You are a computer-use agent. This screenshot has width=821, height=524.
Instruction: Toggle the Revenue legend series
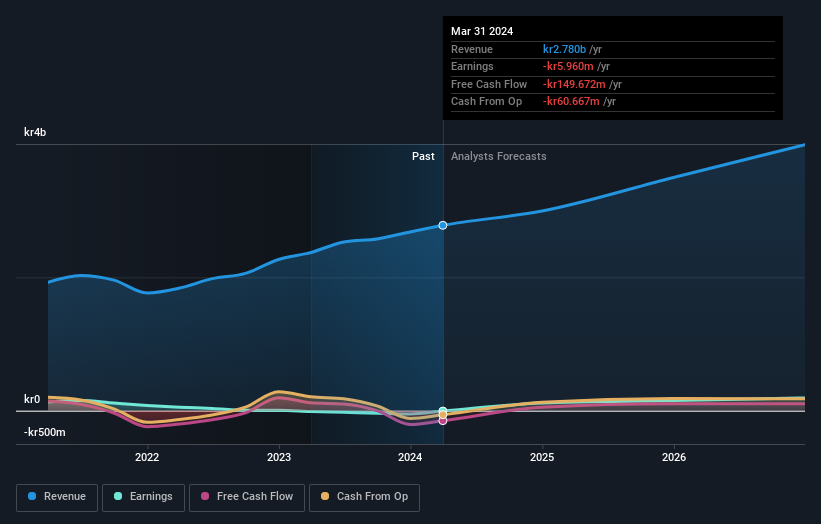(57, 497)
